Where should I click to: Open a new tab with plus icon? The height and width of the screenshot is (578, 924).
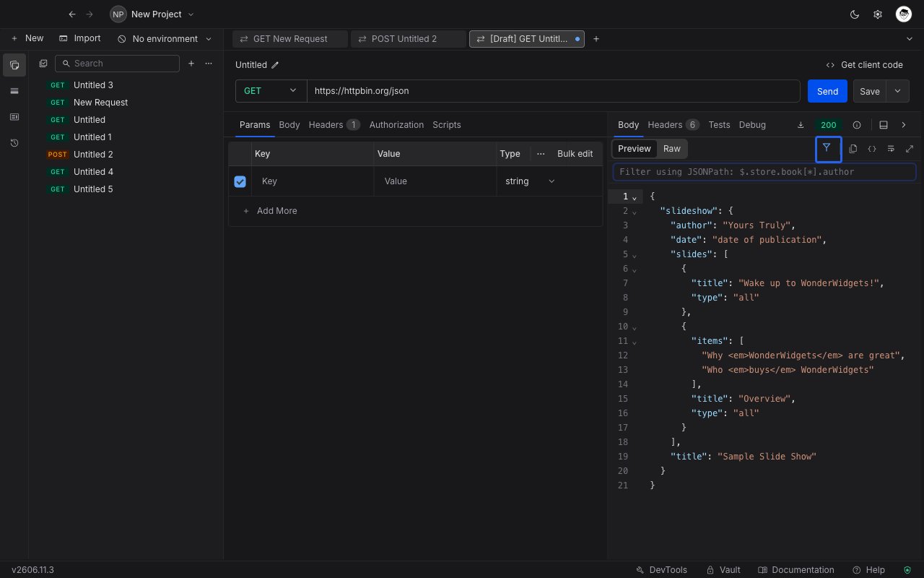point(596,39)
